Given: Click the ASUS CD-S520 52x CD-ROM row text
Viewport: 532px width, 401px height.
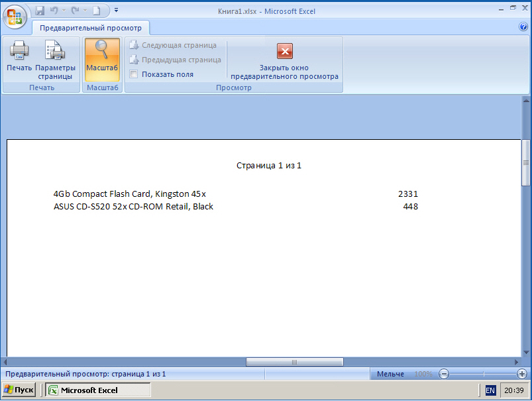Looking at the screenshot, I should (x=133, y=206).
